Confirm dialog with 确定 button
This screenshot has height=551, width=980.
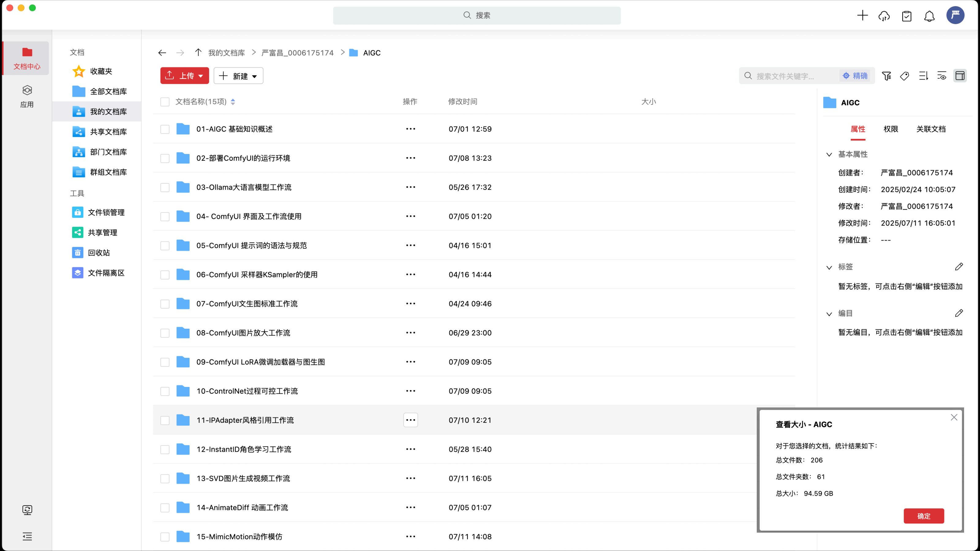(924, 515)
